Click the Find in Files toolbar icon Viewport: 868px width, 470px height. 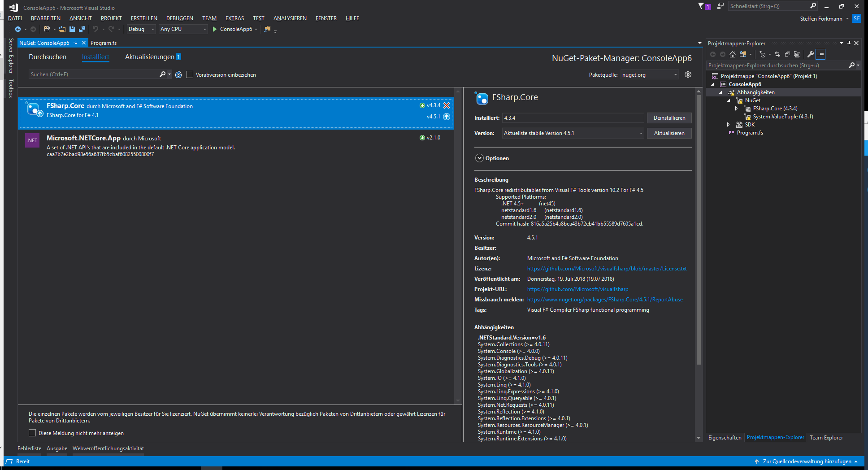(267, 29)
